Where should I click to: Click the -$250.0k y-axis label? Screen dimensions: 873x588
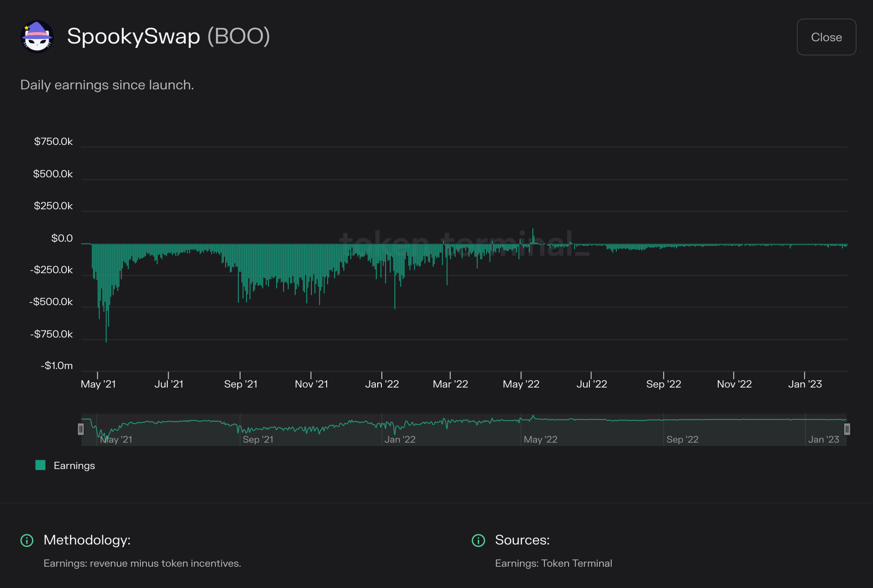51,270
